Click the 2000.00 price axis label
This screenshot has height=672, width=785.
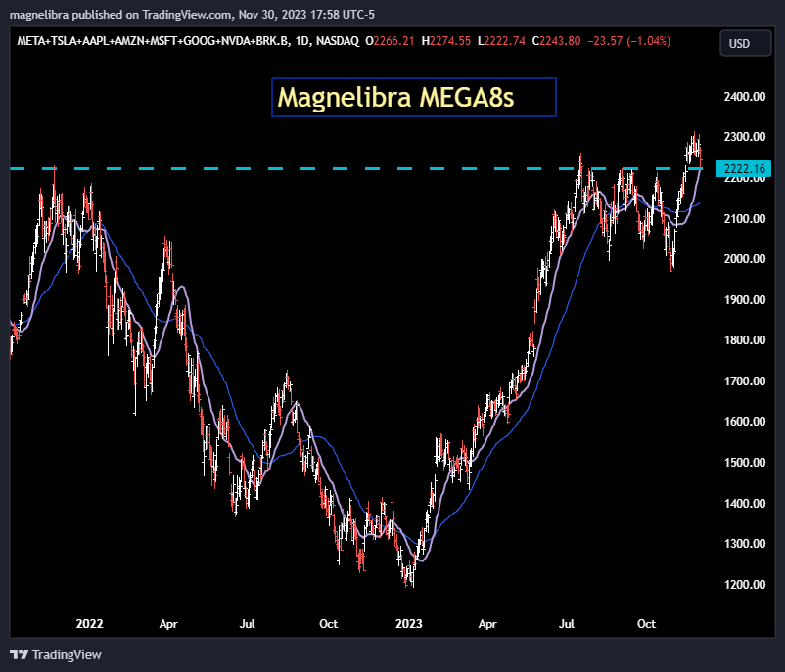[745, 258]
